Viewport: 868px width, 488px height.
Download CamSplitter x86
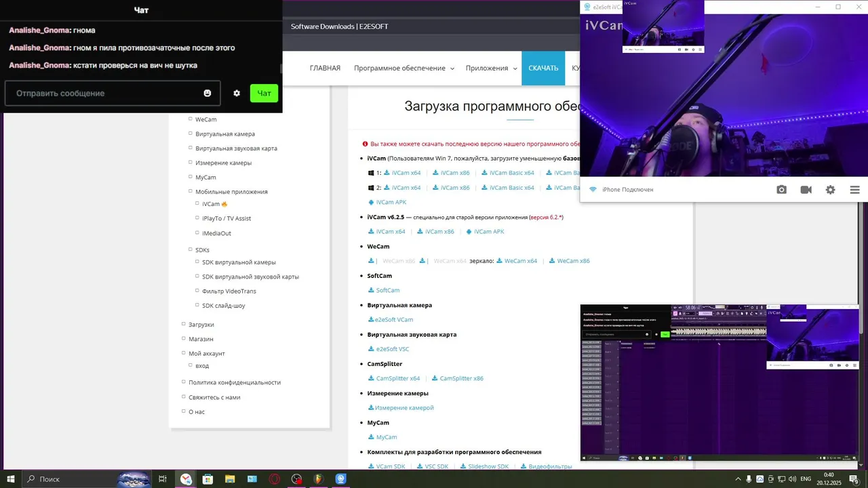(458, 378)
